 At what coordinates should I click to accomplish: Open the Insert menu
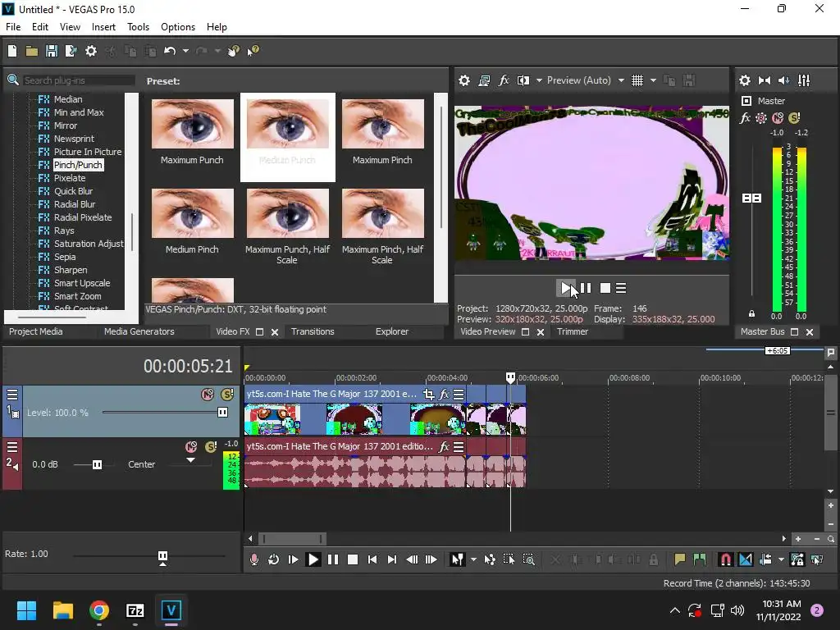click(x=103, y=27)
